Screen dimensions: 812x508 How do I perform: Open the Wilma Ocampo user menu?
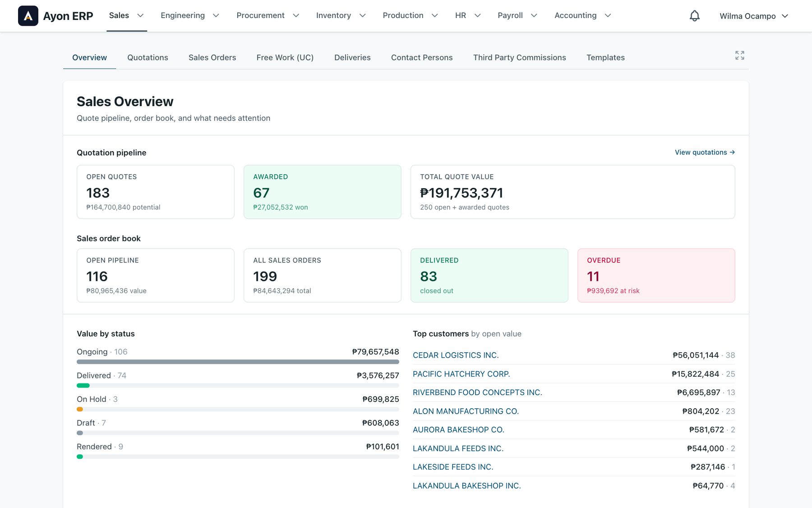pos(754,16)
